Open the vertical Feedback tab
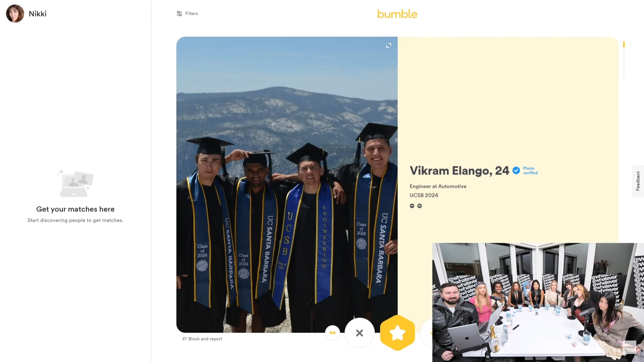 638,181
